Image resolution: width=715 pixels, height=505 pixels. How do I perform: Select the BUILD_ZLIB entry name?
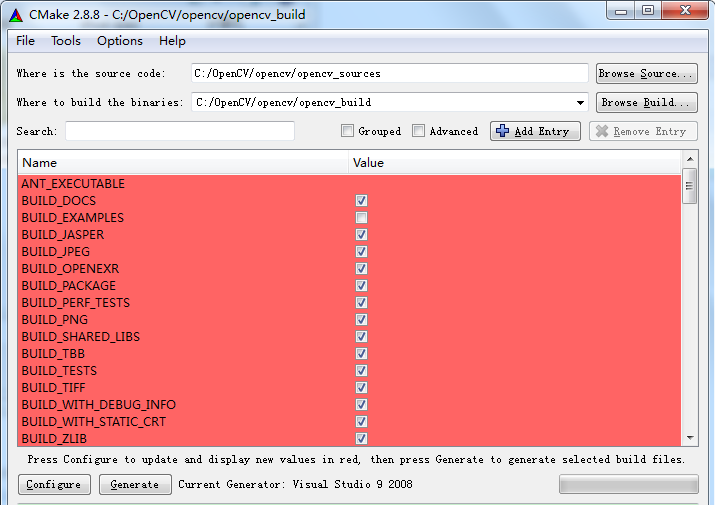pos(54,439)
